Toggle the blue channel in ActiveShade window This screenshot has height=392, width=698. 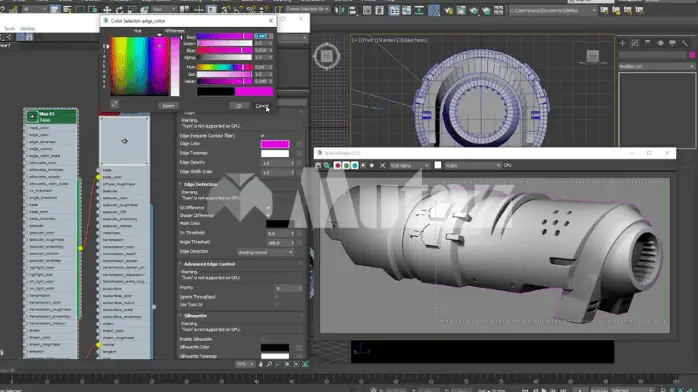(354, 166)
